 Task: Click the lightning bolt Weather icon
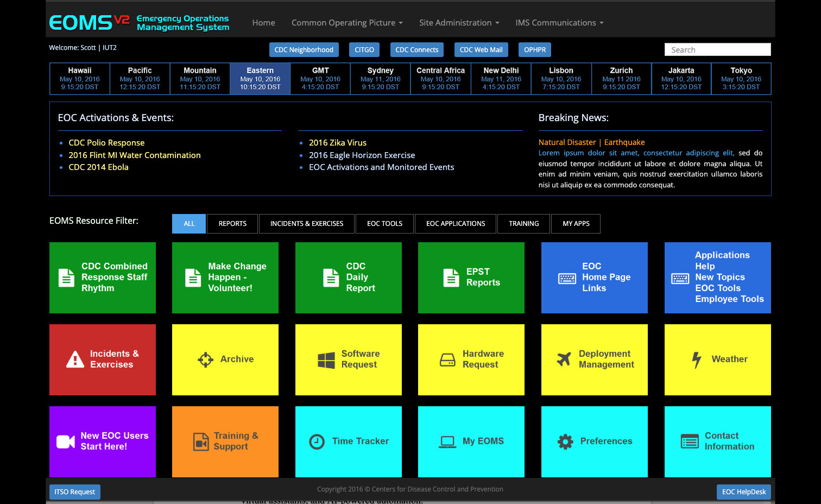697,360
